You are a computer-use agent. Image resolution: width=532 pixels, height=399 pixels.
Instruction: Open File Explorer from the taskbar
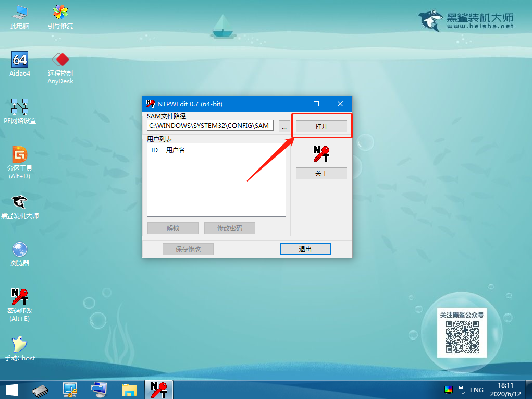tap(128, 389)
